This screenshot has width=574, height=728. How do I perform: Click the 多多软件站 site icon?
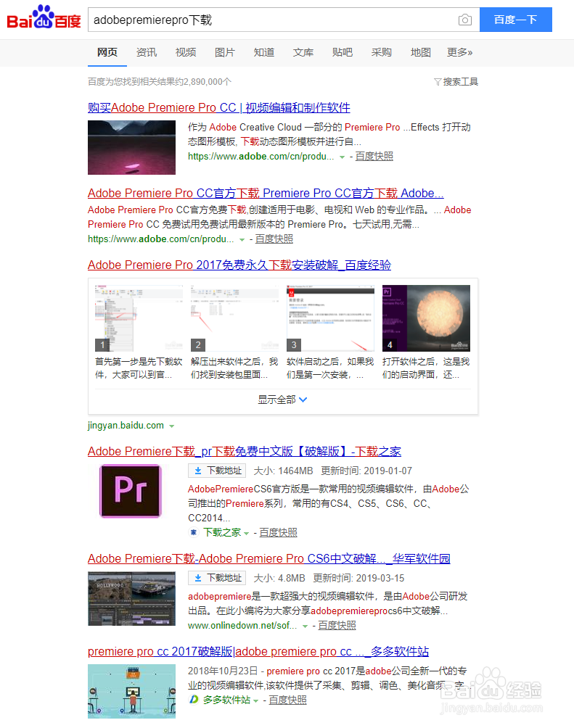tap(193, 700)
